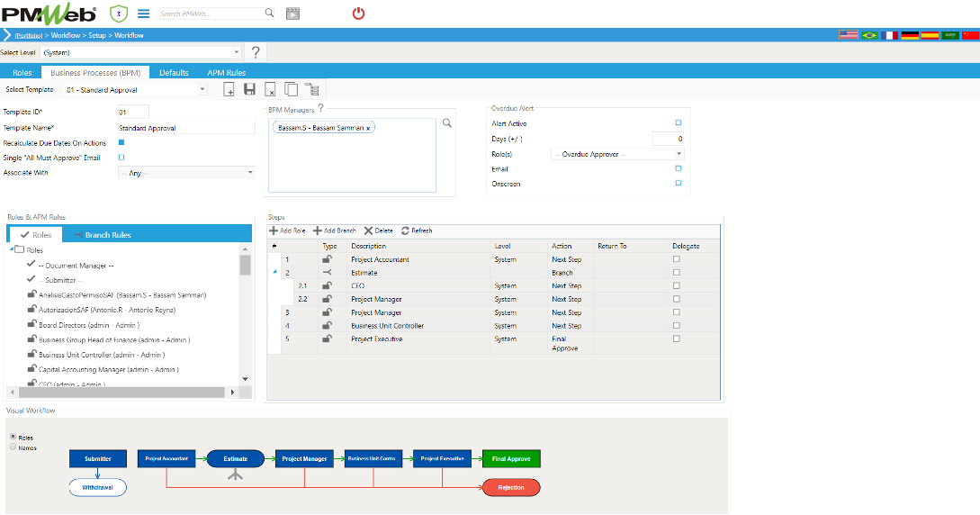This screenshot has width=980, height=515.
Task: Open the video help icon
Action: pos(292,14)
